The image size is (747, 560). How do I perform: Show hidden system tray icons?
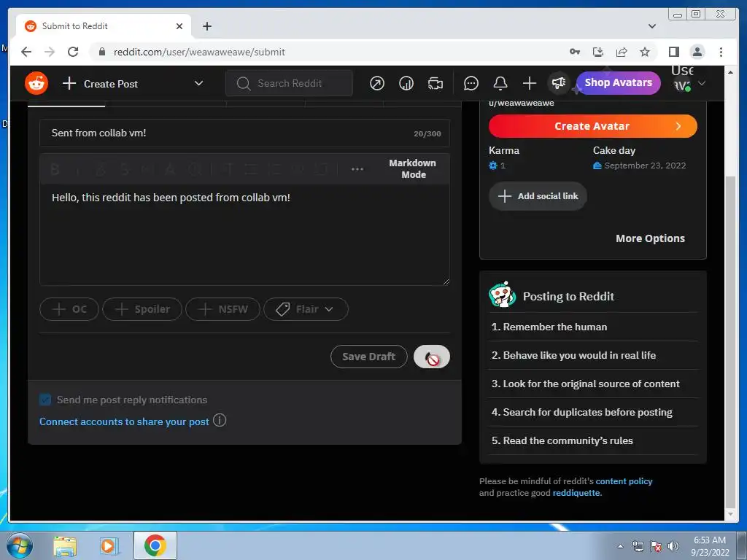pyautogui.click(x=620, y=546)
